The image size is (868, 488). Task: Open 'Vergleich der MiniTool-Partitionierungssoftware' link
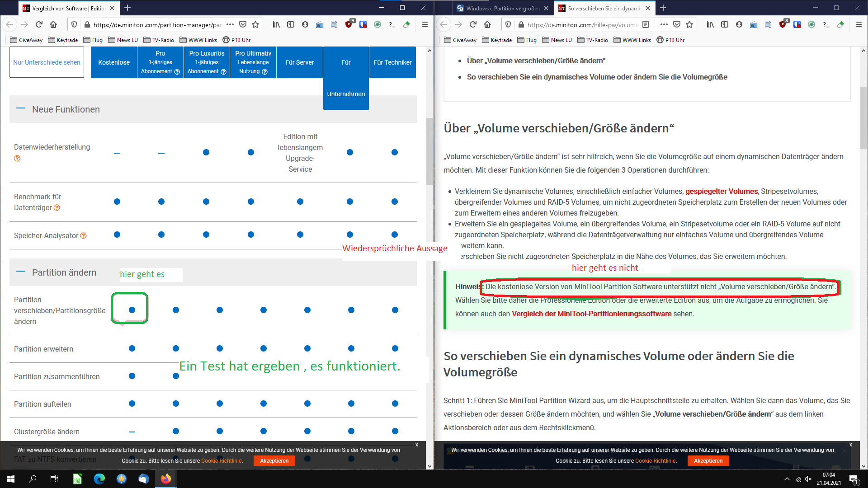tap(591, 314)
